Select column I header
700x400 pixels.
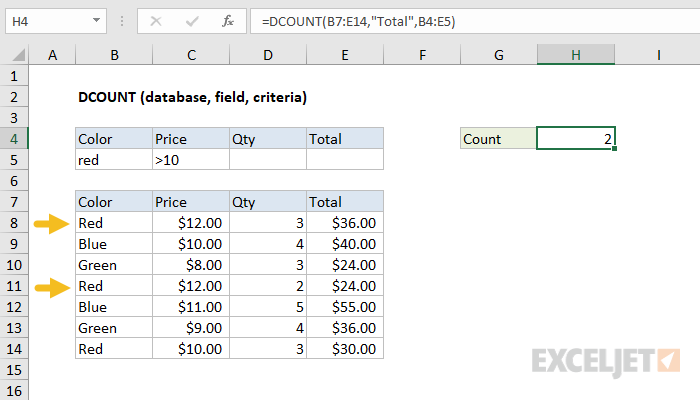tap(658, 55)
